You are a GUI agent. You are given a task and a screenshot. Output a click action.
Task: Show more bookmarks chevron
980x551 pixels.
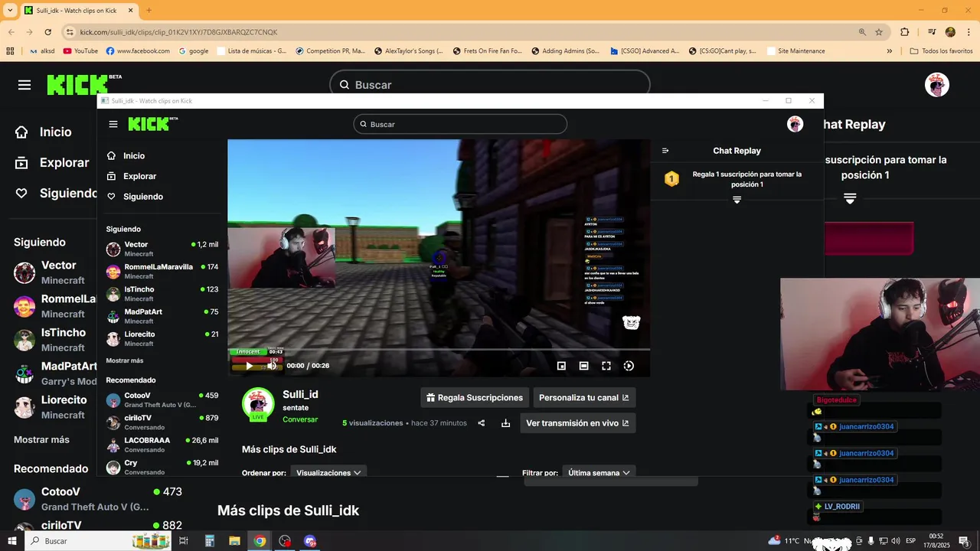pyautogui.click(x=889, y=51)
